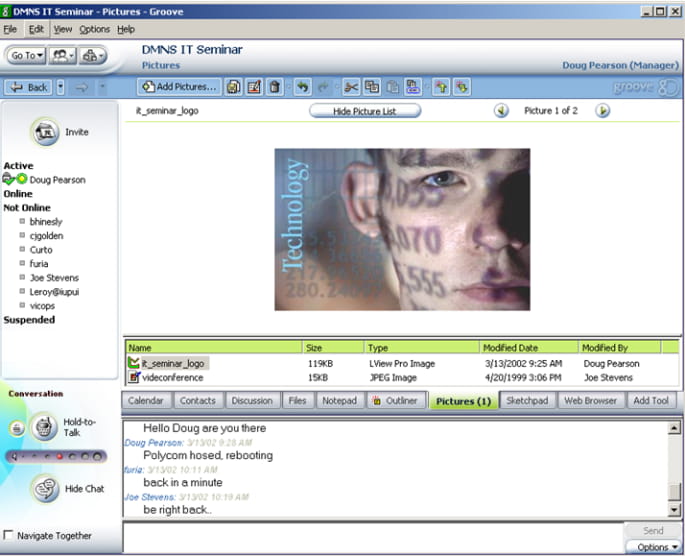This screenshot has height=556, width=685.
Task: Switch to the Sketchpad tab
Action: click(526, 401)
